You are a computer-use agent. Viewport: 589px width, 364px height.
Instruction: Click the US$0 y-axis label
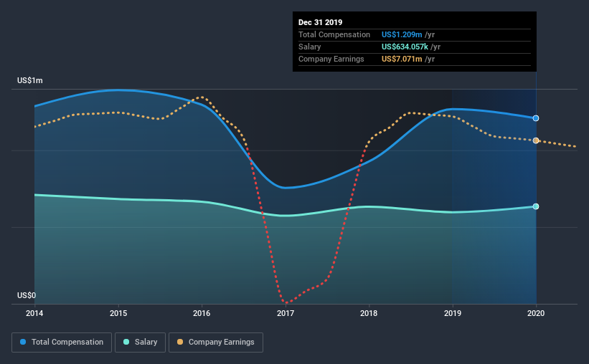[x=27, y=296]
